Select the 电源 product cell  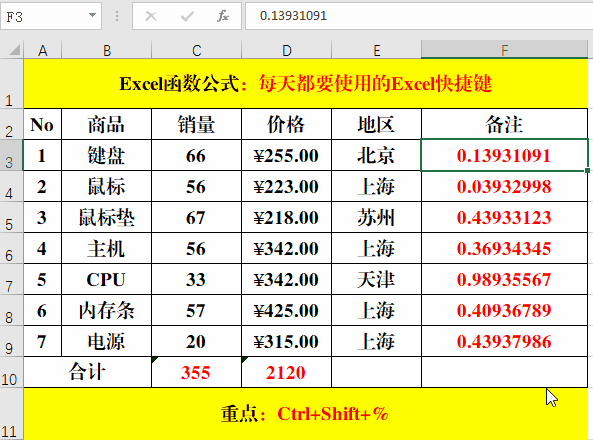tap(107, 341)
